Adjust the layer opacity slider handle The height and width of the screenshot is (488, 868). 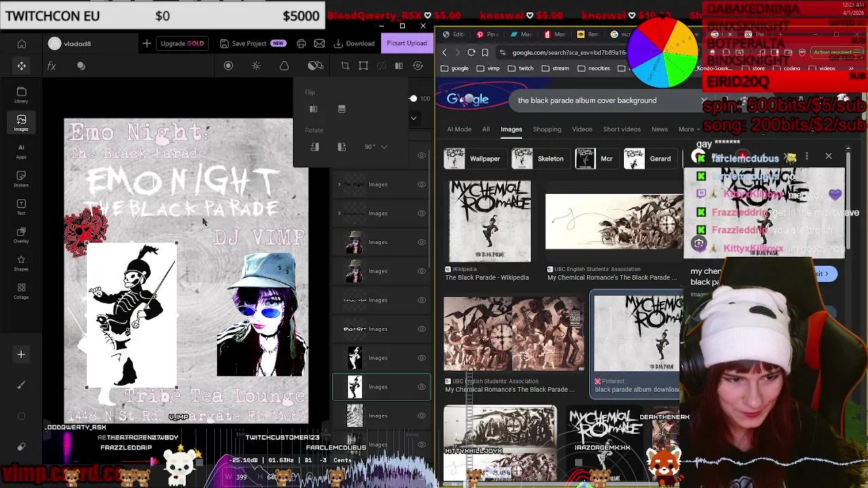(x=413, y=99)
